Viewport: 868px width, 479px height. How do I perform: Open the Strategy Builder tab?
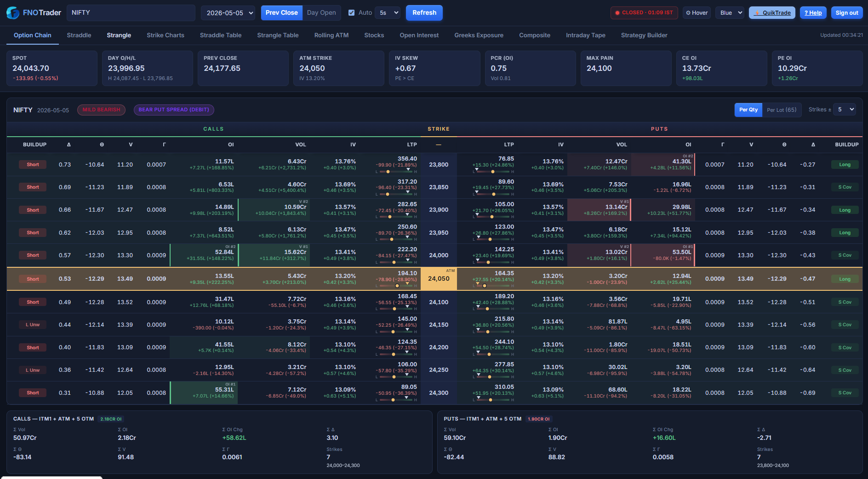pyautogui.click(x=644, y=35)
